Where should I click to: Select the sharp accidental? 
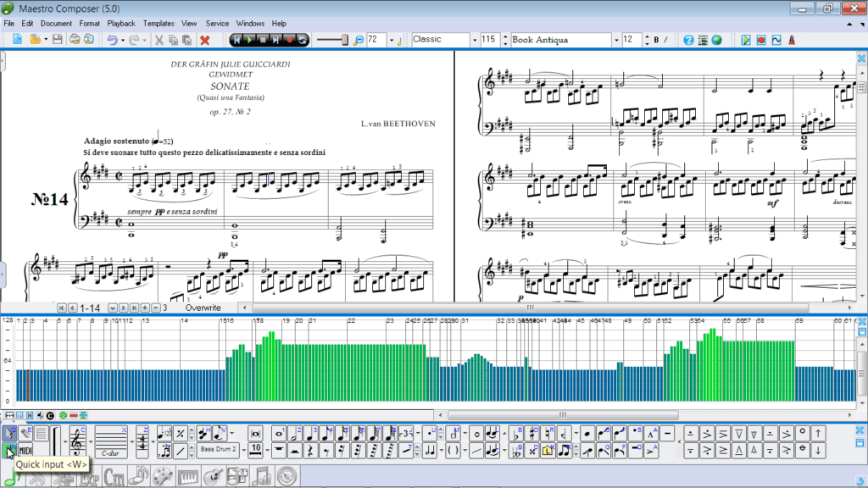(532, 433)
